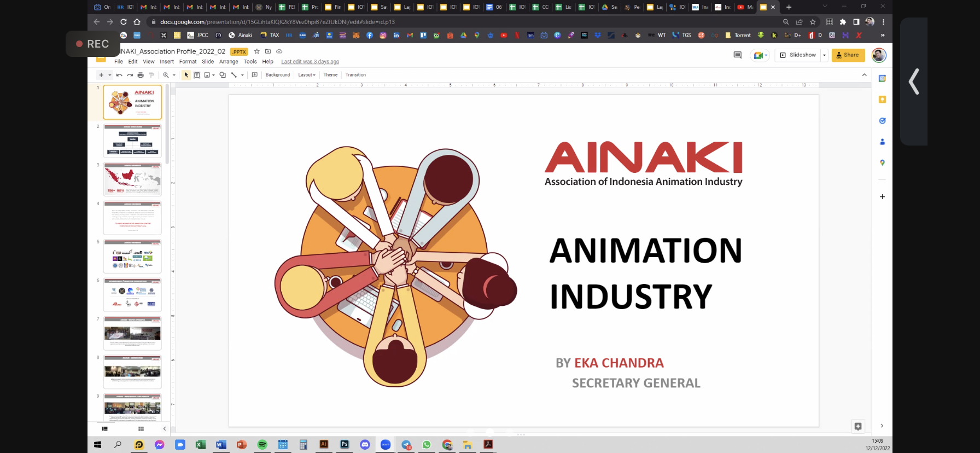
Task: Select the Text box tool
Action: point(197,75)
